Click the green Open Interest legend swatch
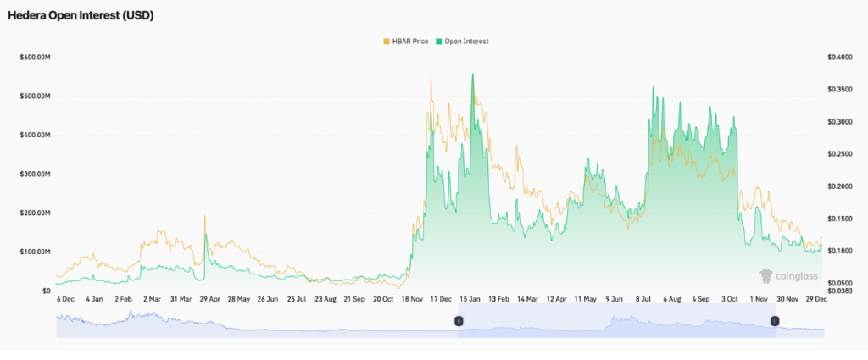 [x=439, y=42]
